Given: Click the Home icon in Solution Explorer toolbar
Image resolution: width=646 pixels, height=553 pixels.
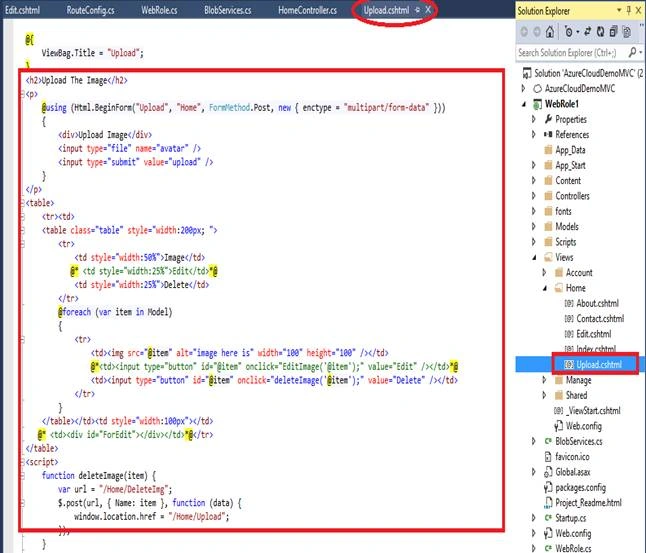Looking at the screenshot, I should (x=550, y=32).
